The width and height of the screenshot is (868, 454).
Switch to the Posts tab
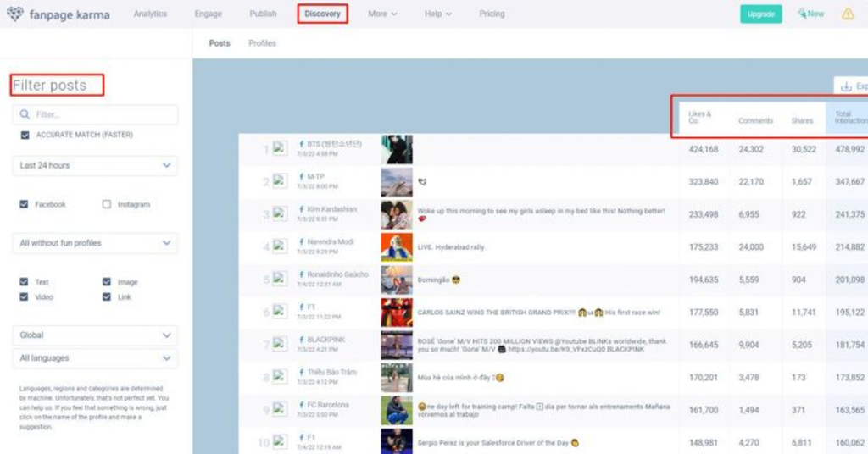[220, 43]
